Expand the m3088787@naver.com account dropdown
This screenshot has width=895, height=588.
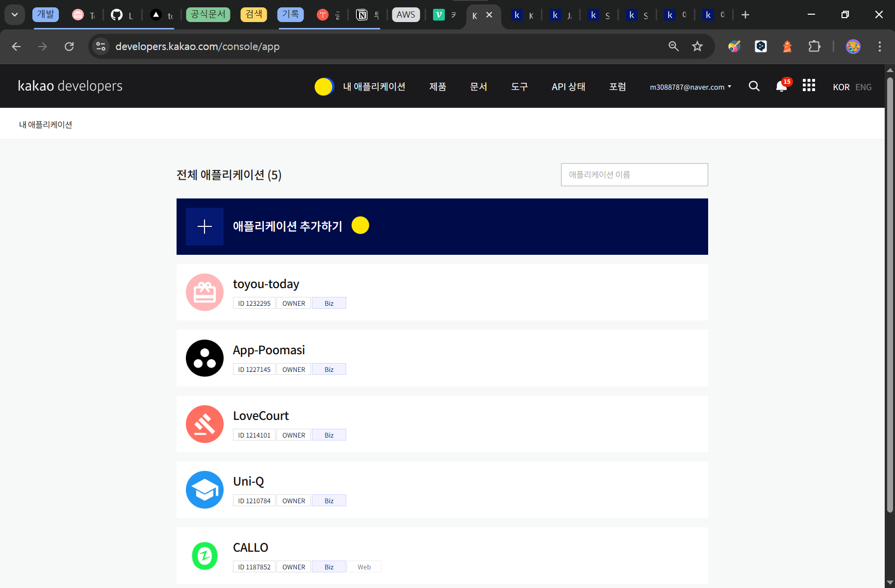[x=690, y=87]
